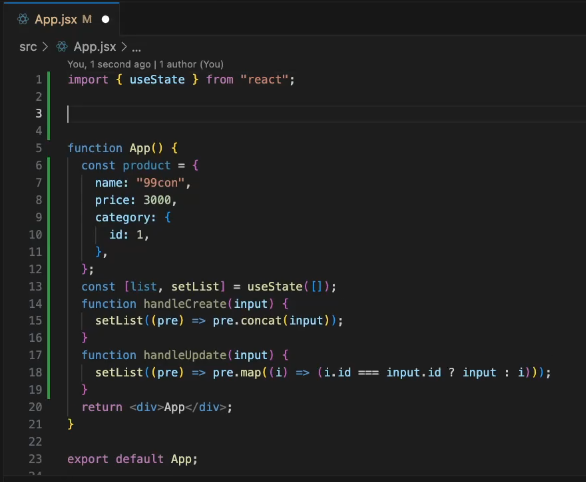Click the React icon on the App.jsx tab
586x482 pixels.
(23, 19)
